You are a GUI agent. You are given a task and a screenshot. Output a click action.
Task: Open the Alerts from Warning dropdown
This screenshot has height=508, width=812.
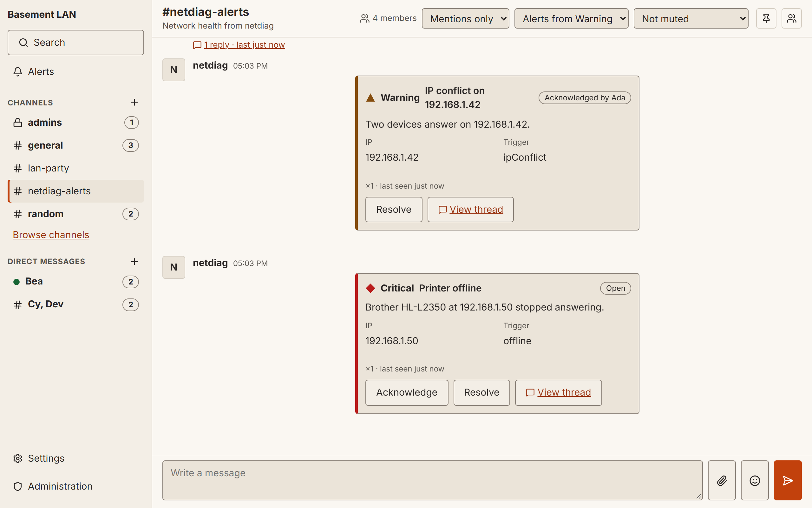pyautogui.click(x=571, y=18)
